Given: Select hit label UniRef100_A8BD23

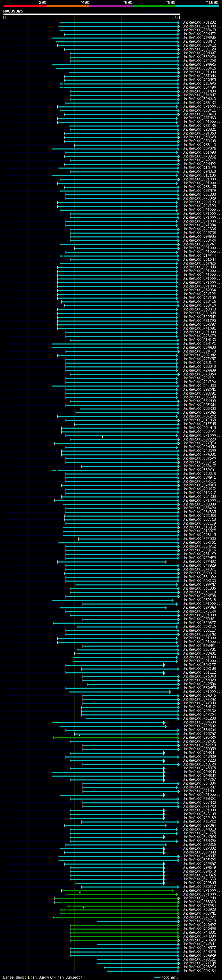Looking at the screenshot, I should coord(199,902).
